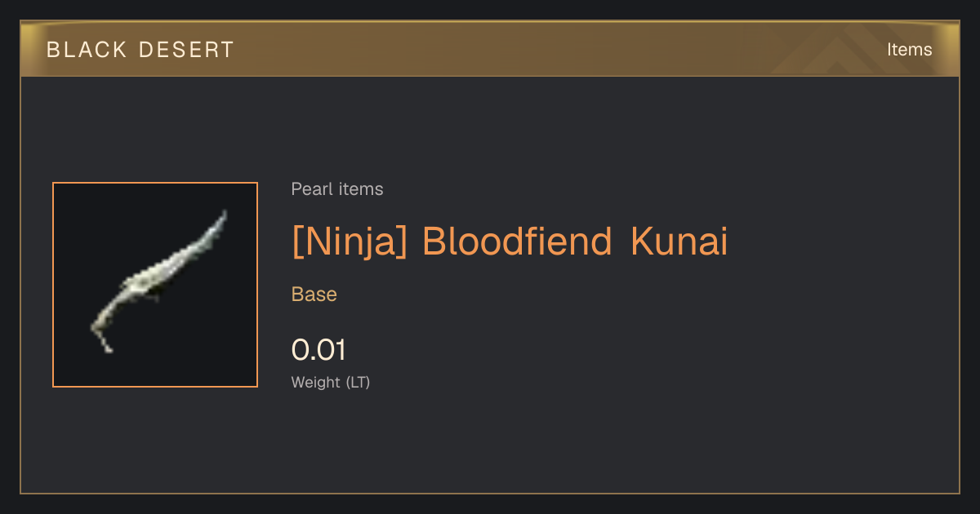Image resolution: width=980 pixels, height=514 pixels.
Task: Click the [Ninja] class tag in title
Action: [349, 242]
